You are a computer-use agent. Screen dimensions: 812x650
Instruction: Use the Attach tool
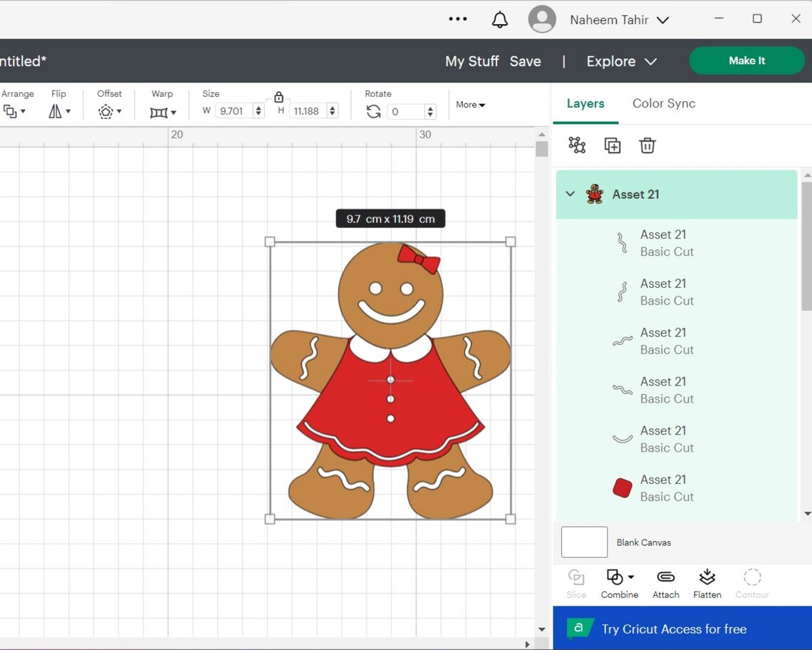(x=665, y=582)
